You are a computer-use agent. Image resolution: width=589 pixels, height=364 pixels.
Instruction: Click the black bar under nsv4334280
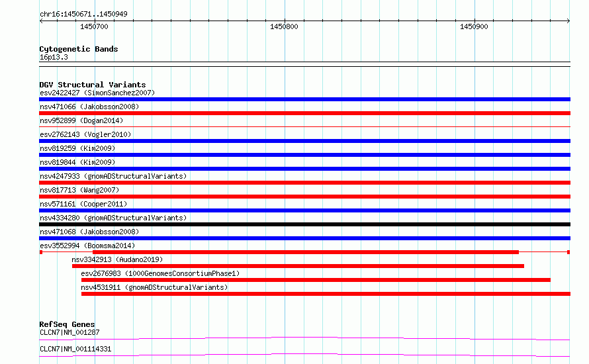(304, 224)
